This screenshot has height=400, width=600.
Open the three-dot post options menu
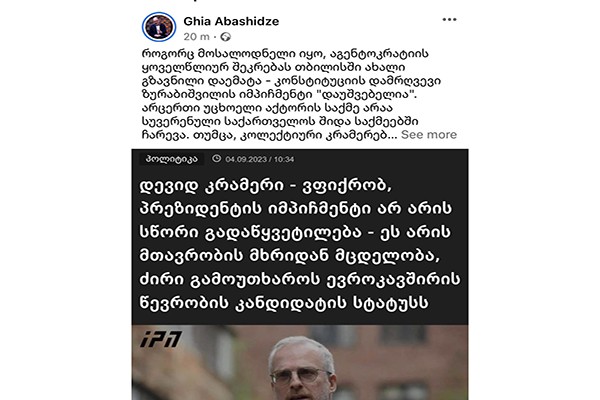pos(449,20)
